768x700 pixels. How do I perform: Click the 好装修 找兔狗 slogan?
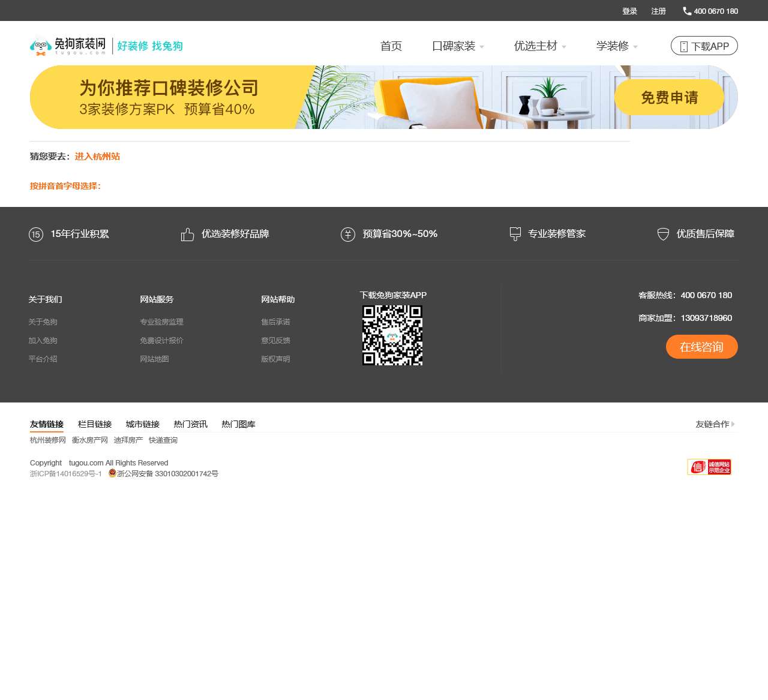click(150, 46)
